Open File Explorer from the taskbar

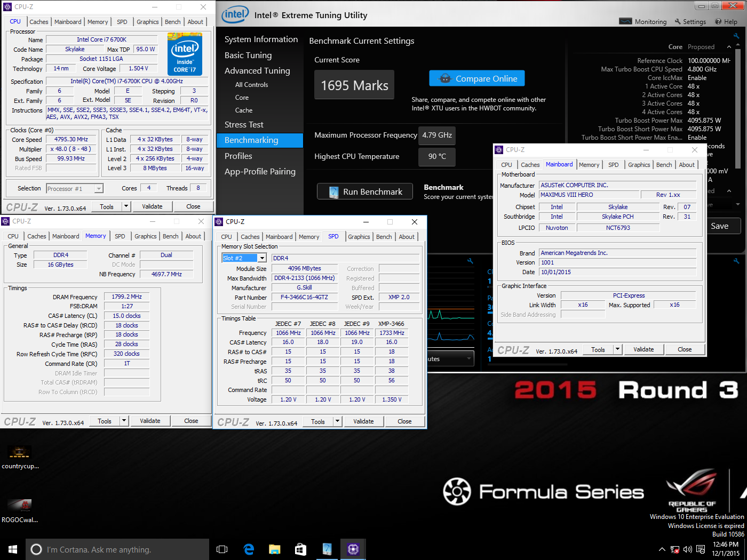point(275,549)
